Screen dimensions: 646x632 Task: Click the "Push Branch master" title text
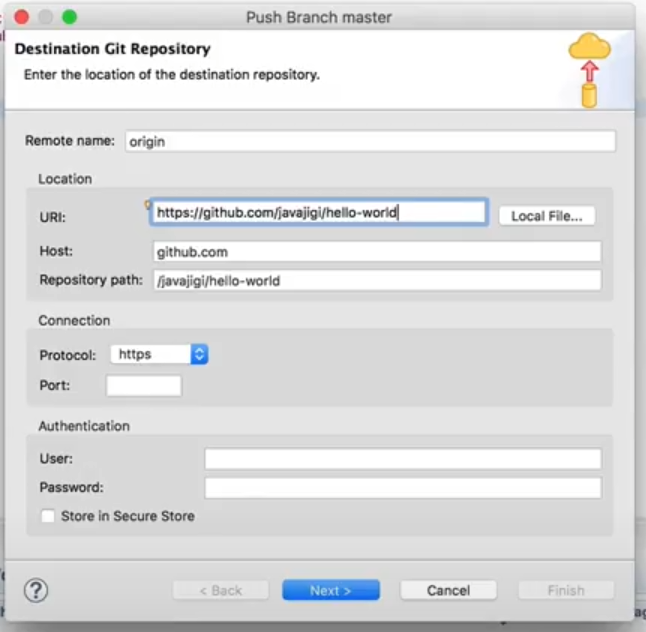pos(319,17)
